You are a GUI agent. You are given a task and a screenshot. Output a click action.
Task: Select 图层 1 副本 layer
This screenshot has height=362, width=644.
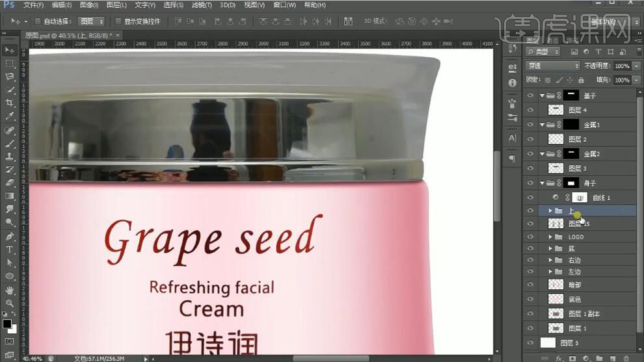point(580,313)
